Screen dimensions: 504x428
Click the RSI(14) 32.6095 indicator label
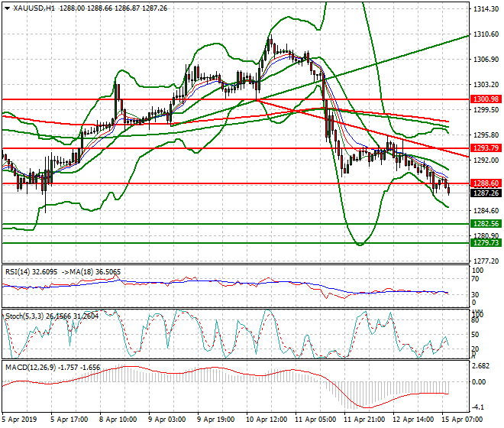tap(31, 272)
